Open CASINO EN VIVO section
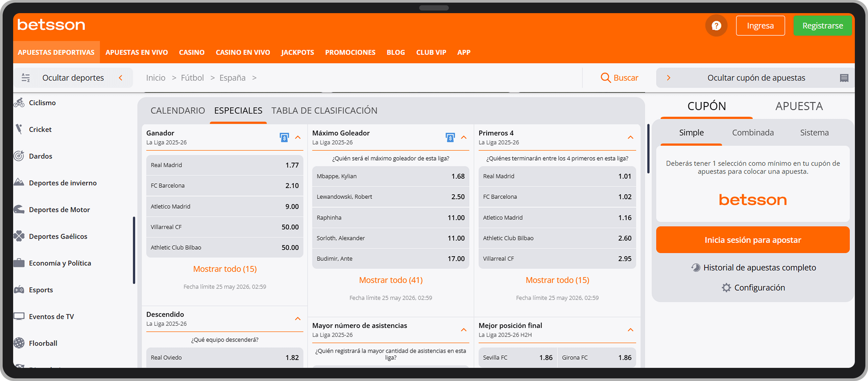 pos(243,52)
